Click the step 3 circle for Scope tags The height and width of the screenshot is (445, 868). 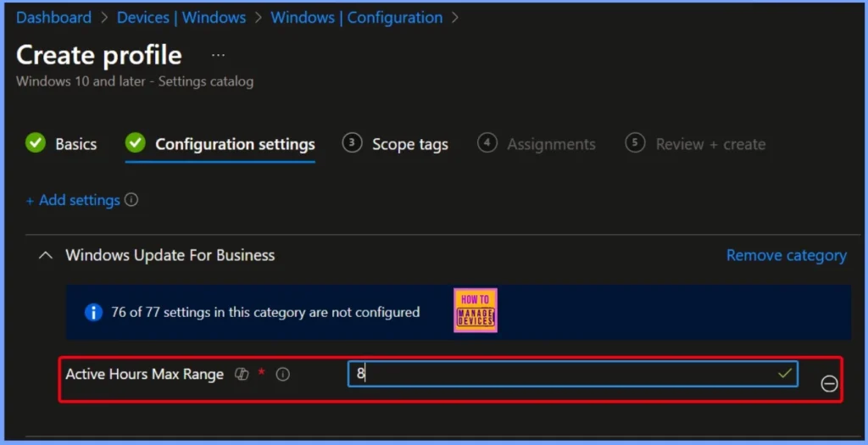352,142
